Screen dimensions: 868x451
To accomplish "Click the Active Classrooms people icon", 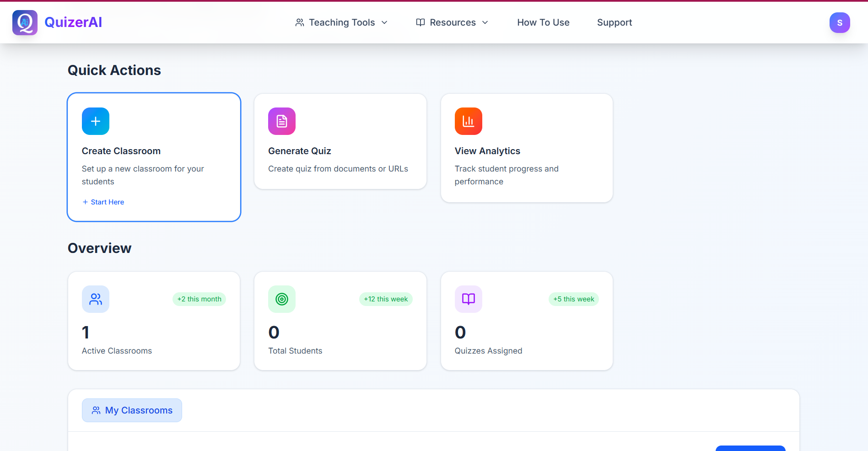I will click(96, 299).
